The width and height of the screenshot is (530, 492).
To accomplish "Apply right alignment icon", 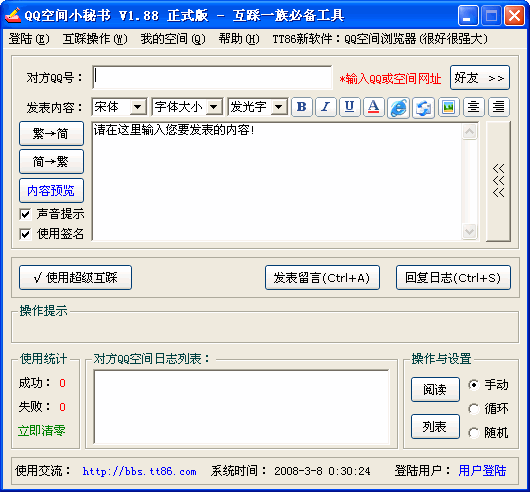I will point(499,107).
